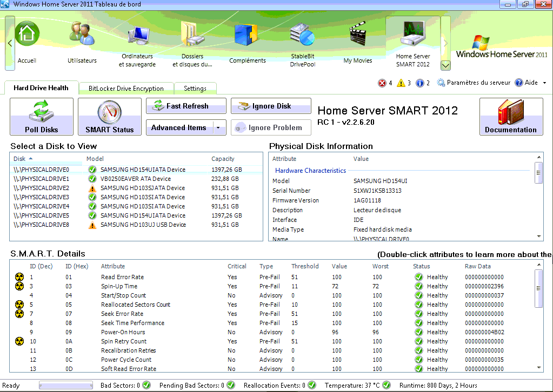Open the Compléments add-ins icon
Image resolution: width=553 pixels, height=392 pixels.
pos(247,35)
